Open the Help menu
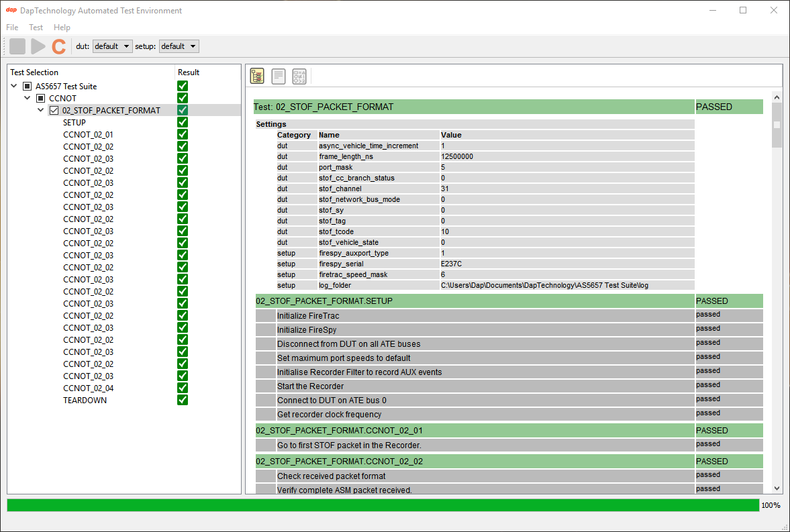 [62, 28]
